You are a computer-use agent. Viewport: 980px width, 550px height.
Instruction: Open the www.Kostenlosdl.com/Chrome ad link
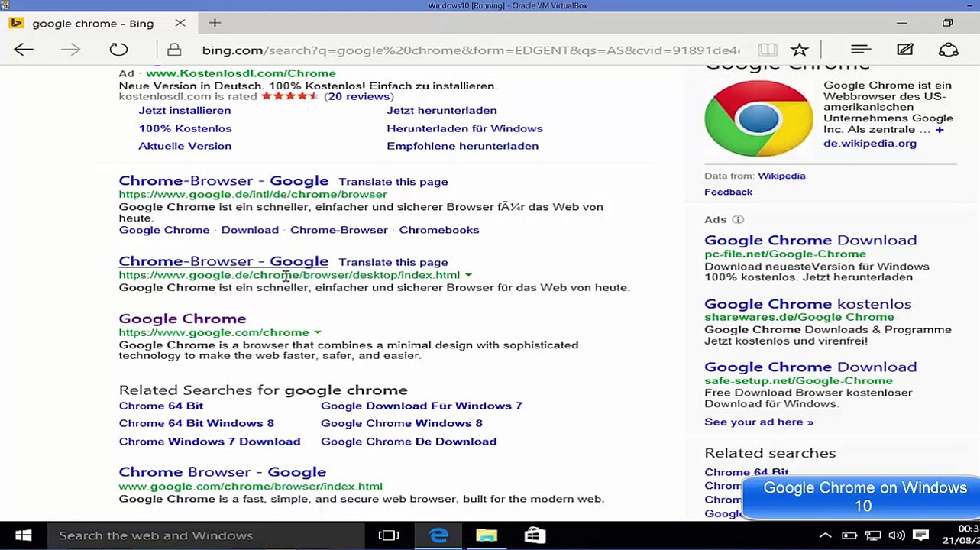[241, 73]
